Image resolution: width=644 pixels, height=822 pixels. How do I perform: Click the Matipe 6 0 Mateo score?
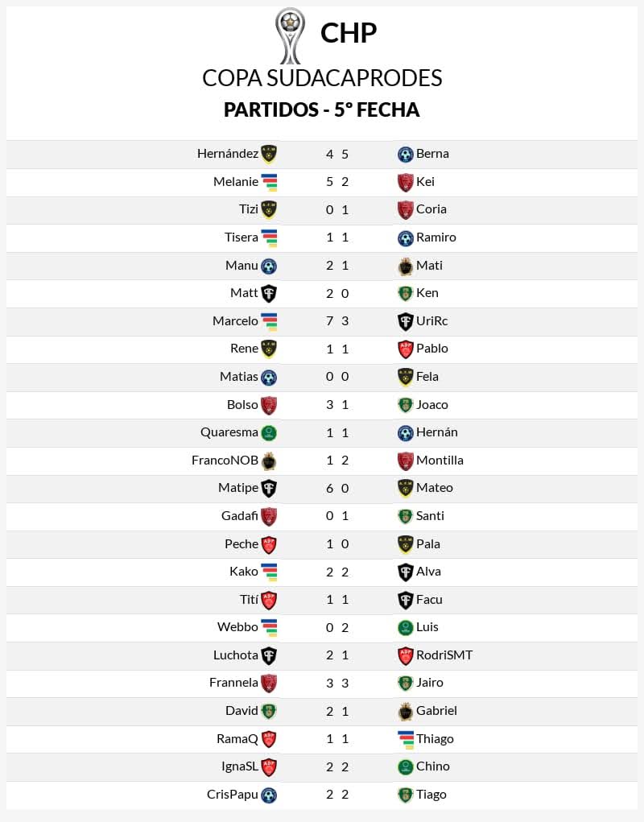click(x=337, y=489)
